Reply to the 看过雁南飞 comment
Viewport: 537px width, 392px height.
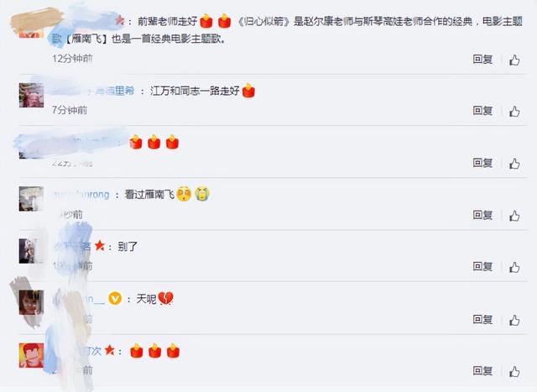(x=482, y=215)
